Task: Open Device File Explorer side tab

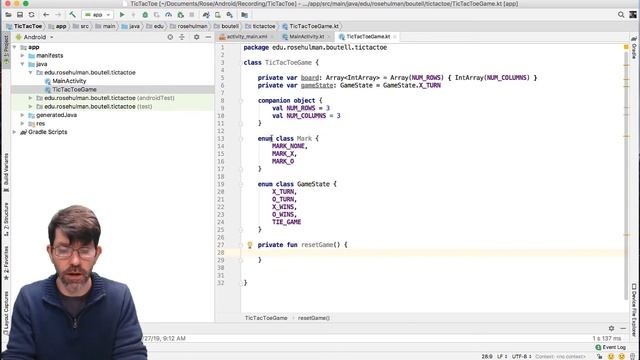Action: point(634,309)
